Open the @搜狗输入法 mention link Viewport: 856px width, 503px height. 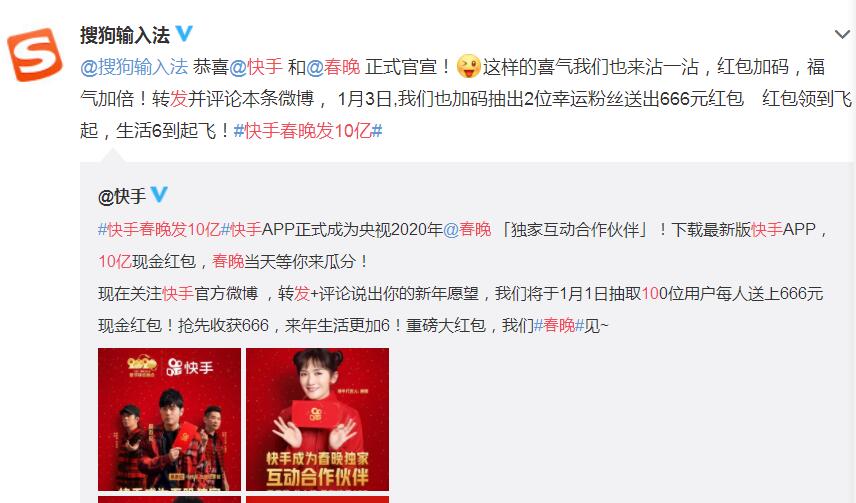click(x=134, y=67)
